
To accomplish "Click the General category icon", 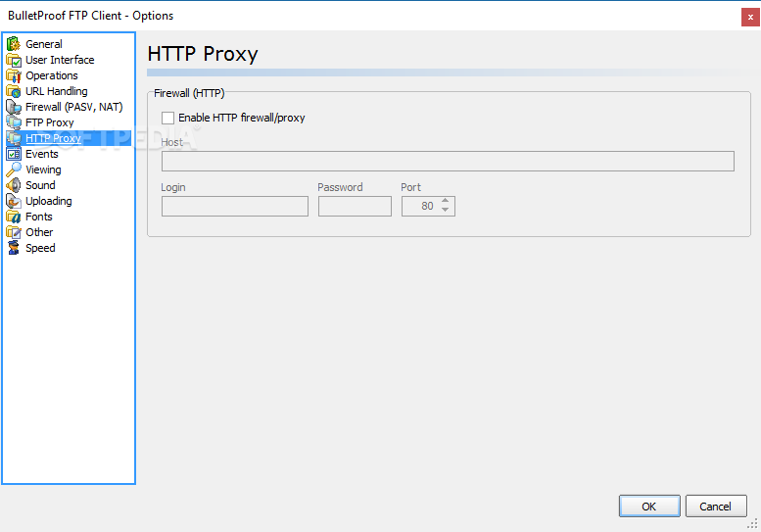I will coord(14,44).
